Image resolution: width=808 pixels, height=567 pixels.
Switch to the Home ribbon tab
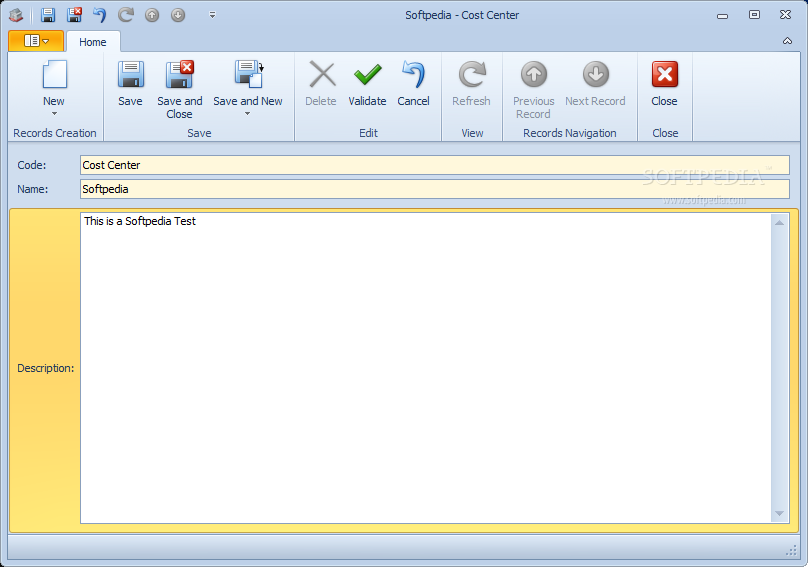click(x=93, y=42)
